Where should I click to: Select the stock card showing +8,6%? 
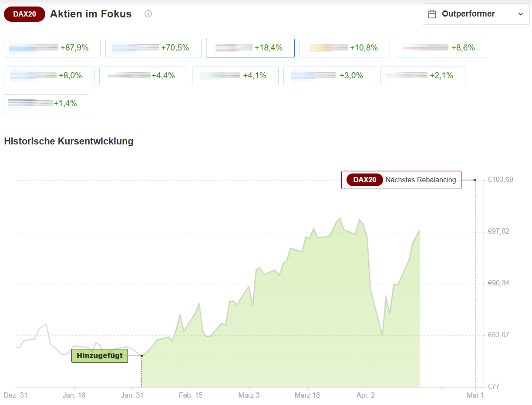coord(441,48)
